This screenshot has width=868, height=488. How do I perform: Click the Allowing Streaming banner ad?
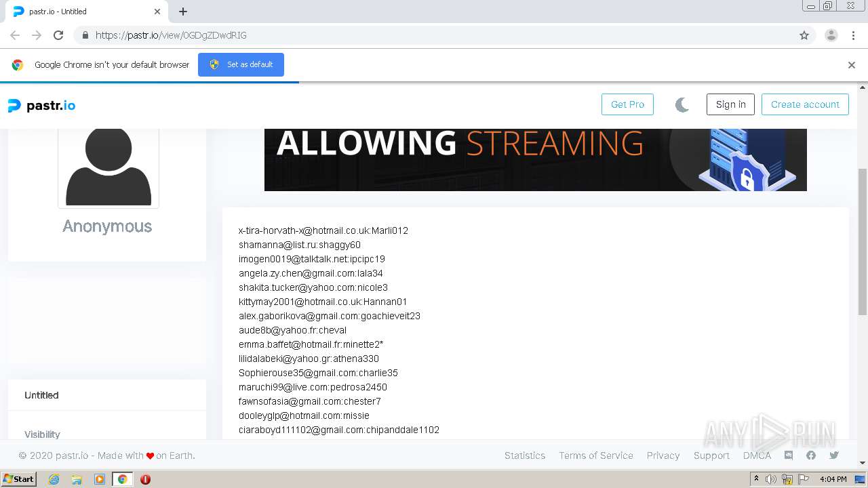tap(536, 160)
